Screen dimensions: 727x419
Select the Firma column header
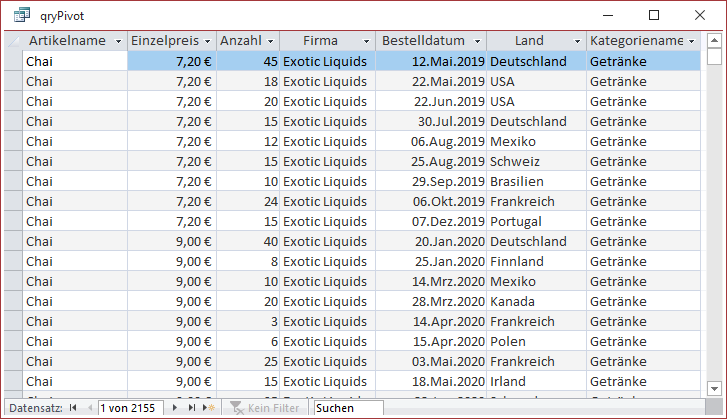coord(320,41)
